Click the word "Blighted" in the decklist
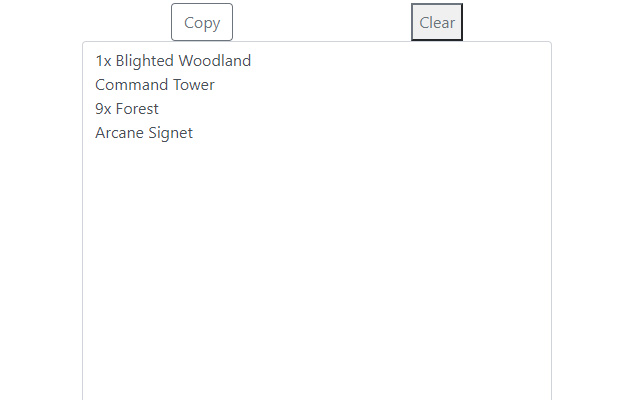The height and width of the screenshot is (400, 640). [x=144, y=61]
